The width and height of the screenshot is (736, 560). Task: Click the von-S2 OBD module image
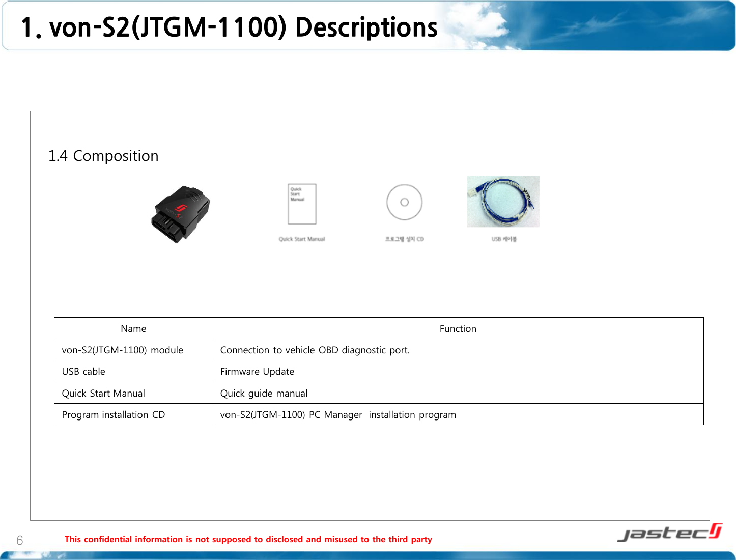[181, 214]
